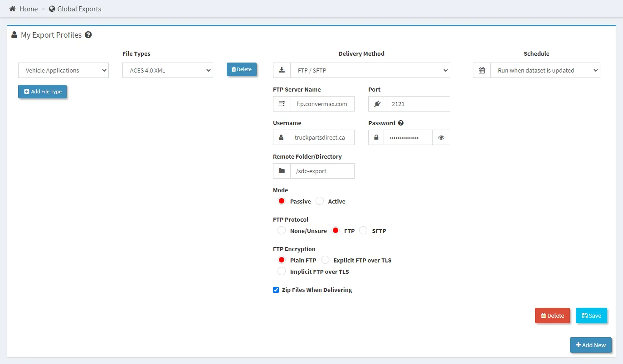Click the calendar icon next to Schedule
Screen dimensions: 623x364
[482, 70]
